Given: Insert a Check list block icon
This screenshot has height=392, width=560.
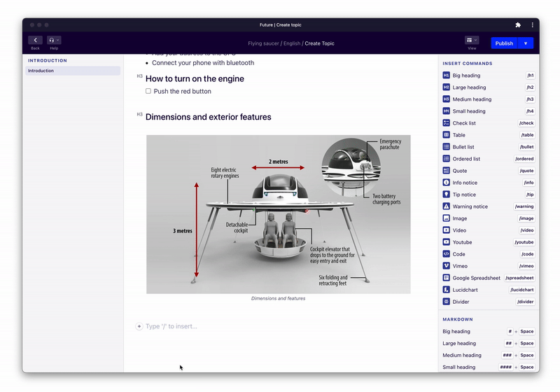Looking at the screenshot, I should [446, 122].
